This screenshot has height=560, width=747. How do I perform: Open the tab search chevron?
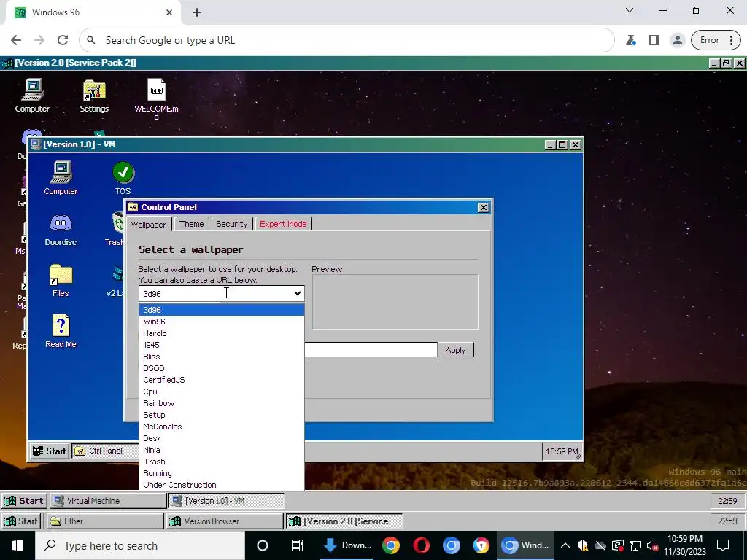630,10
